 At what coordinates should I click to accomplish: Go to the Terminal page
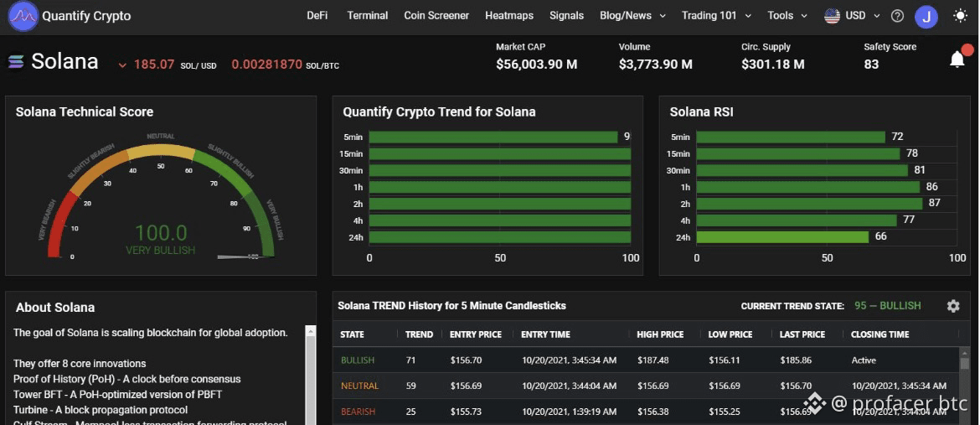[368, 16]
